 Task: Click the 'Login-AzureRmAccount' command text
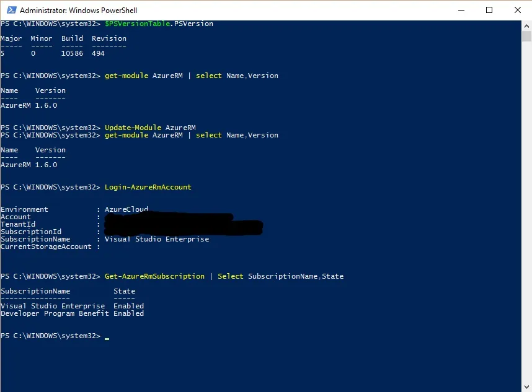coord(148,187)
